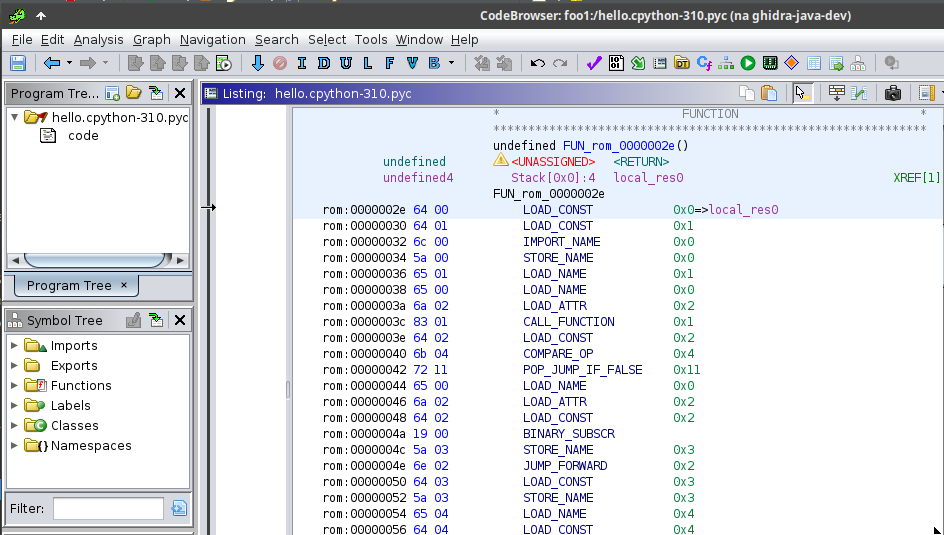Screen dimensions: 944x535
Task: Click the V navigation icon in the toolbar
Action: coord(412,63)
